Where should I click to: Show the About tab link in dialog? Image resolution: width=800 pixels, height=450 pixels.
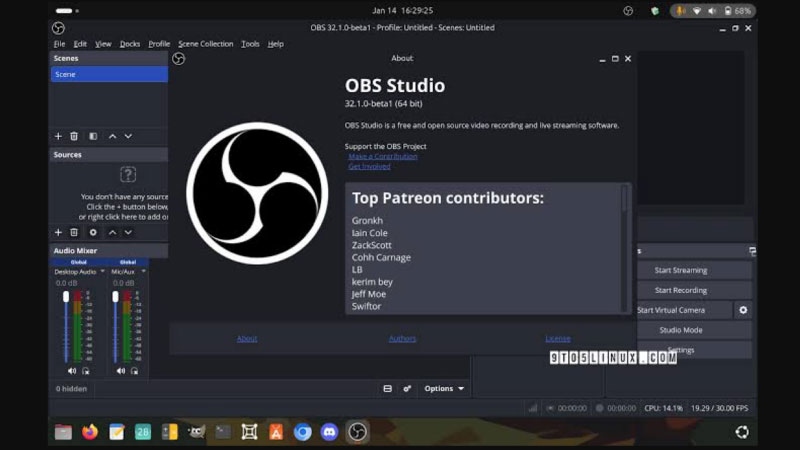(x=247, y=338)
